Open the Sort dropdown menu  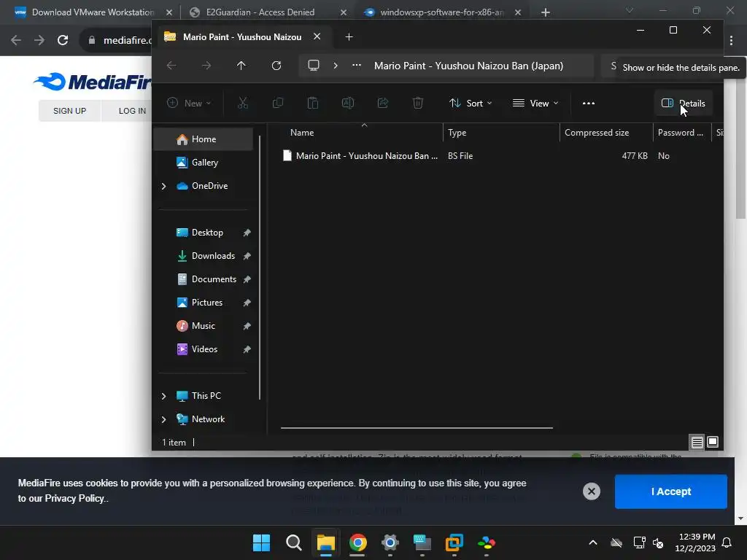pos(471,103)
